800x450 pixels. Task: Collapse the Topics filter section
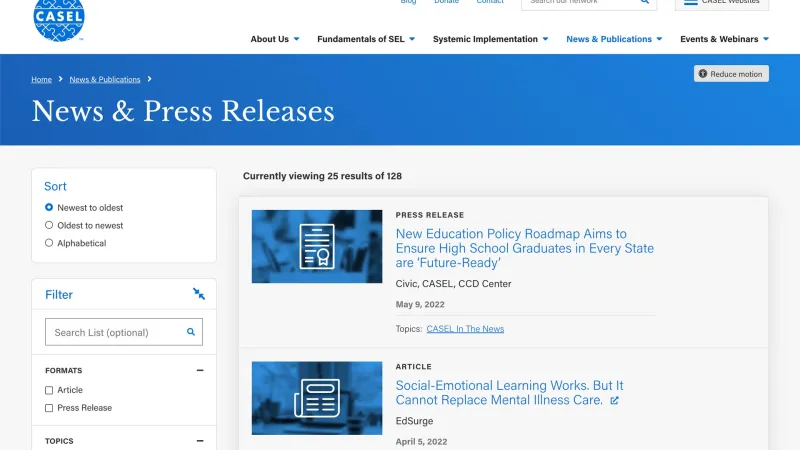click(x=200, y=441)
